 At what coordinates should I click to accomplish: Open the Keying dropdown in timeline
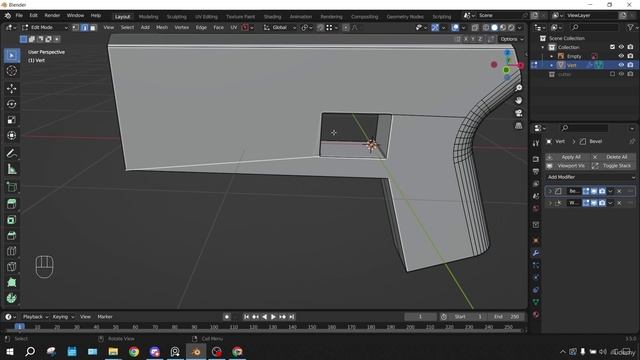point(63,317)
